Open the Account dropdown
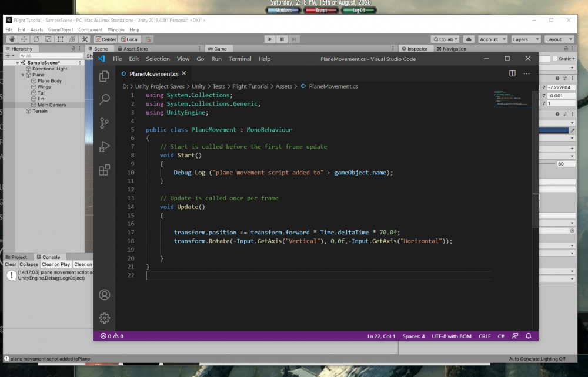 (492, 39)
